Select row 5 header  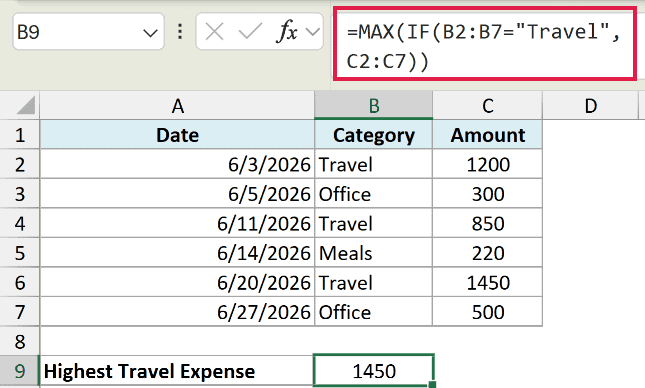[x=20, y=253]
